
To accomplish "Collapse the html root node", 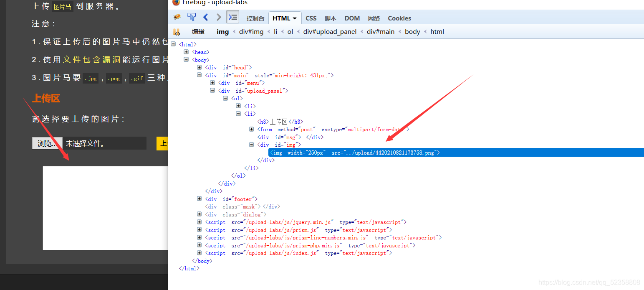I will click(x=173, y=44).
